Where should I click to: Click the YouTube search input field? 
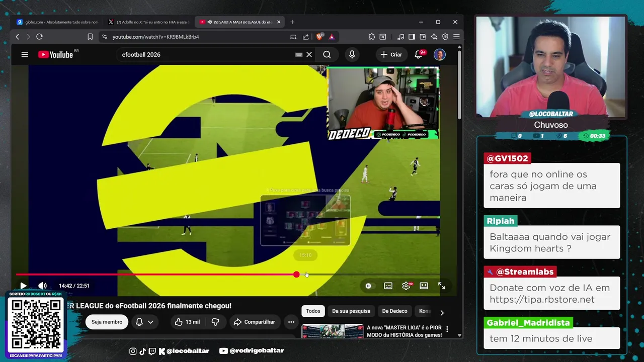[206, 54]
